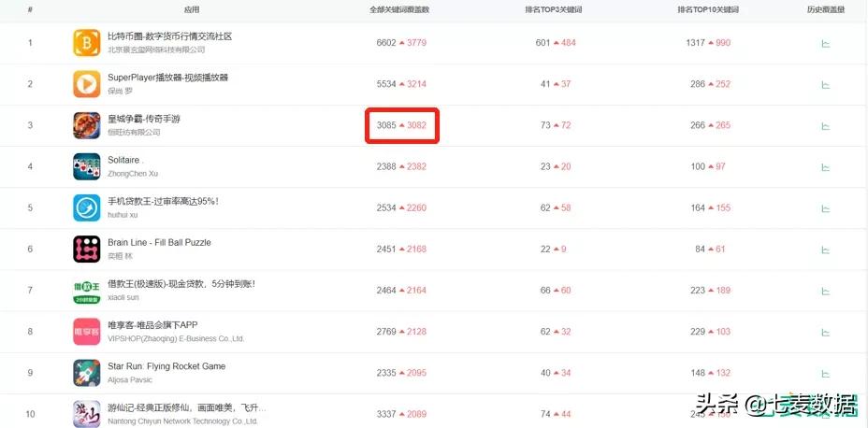View history coverage chart for Star Run
The width and height of the screenshot is (868, 428).
[825, 373]
